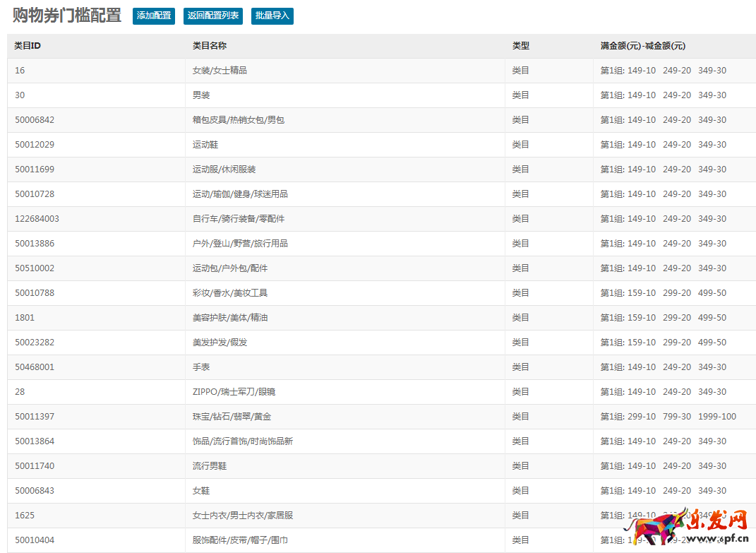The width and height of the screenshot is (756, 553).
Task: Click the 类型 column header
Action: click(x=521, y=46)
